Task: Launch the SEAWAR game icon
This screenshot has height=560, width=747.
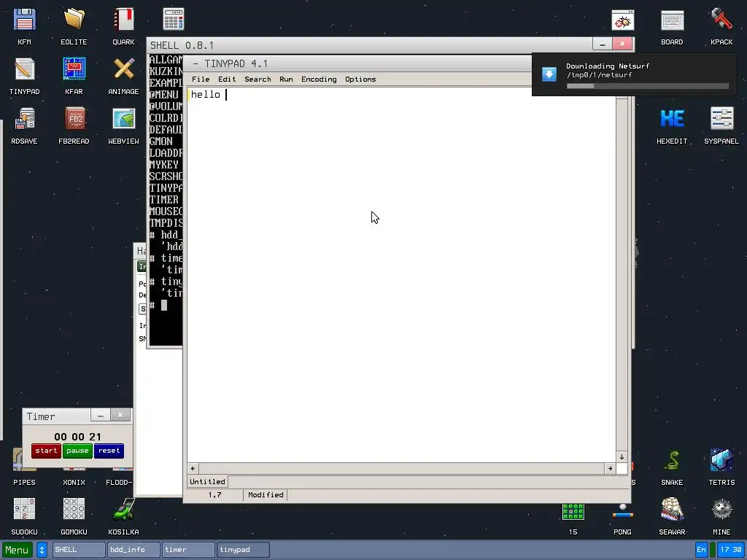Action: click(x=672, y=516)
